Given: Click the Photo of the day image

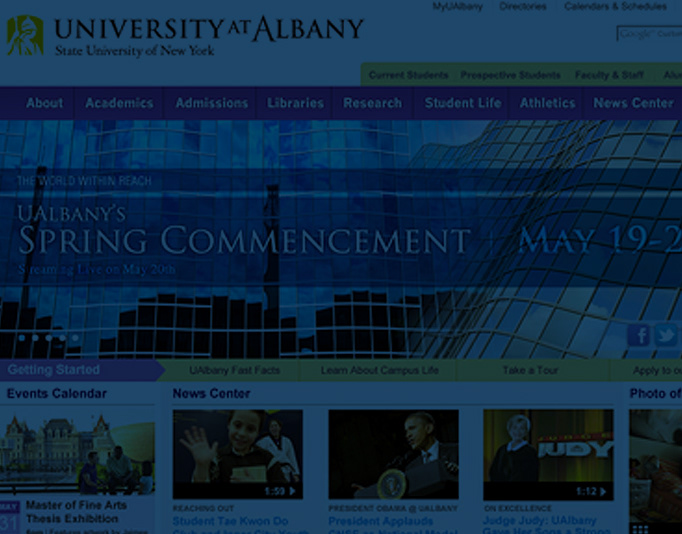Looking at the screenshot, I should [x=655, y=466].
